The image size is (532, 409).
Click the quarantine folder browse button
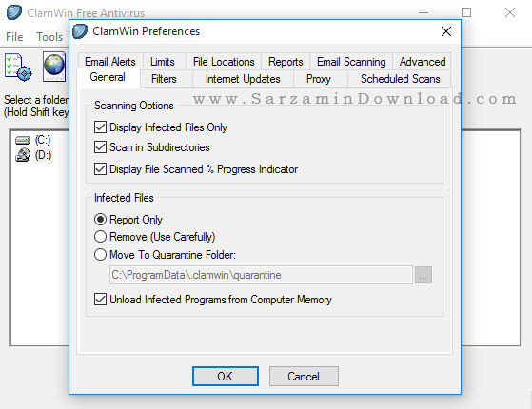pyautogui.click(x=424, y=275)
